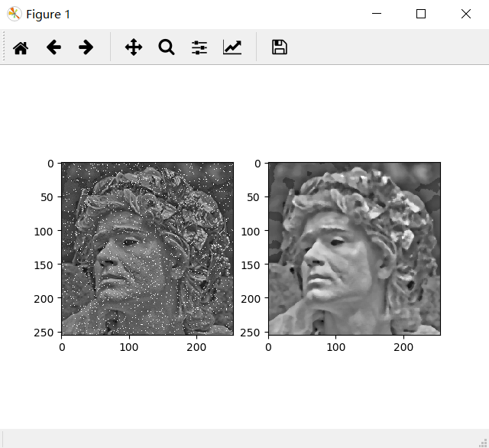Select the Zoom to rectangle tool

(167, 47)
